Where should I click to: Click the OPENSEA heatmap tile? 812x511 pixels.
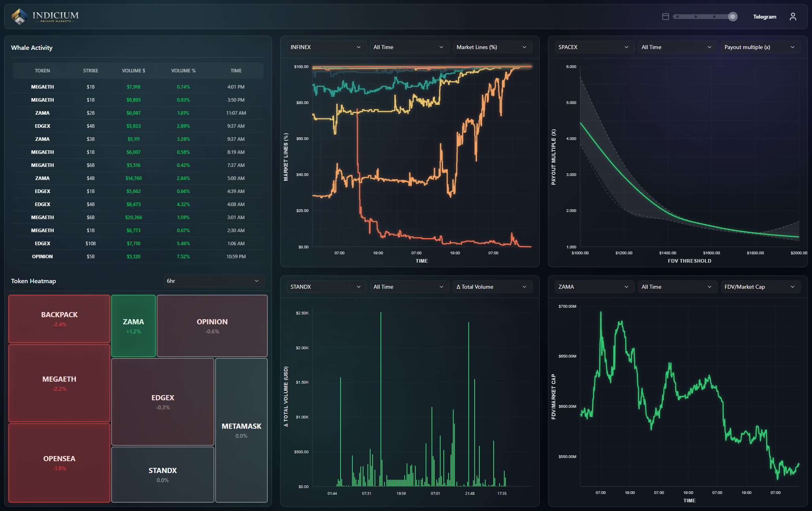click(59, 463)
